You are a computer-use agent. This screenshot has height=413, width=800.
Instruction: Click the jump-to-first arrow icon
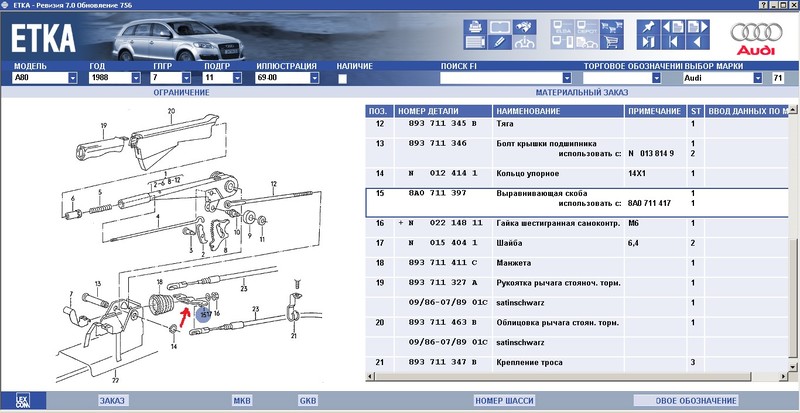[x=673, y=42]
